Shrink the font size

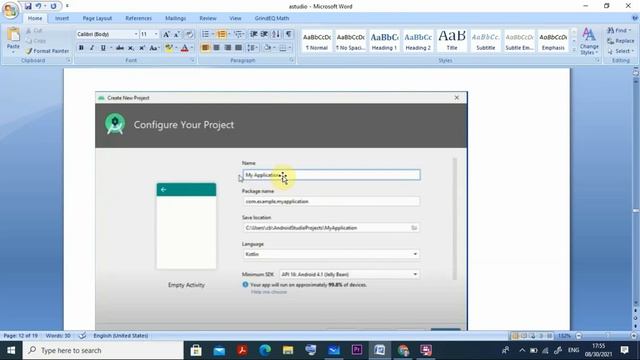pyautogui.click(x=177, y=34)
